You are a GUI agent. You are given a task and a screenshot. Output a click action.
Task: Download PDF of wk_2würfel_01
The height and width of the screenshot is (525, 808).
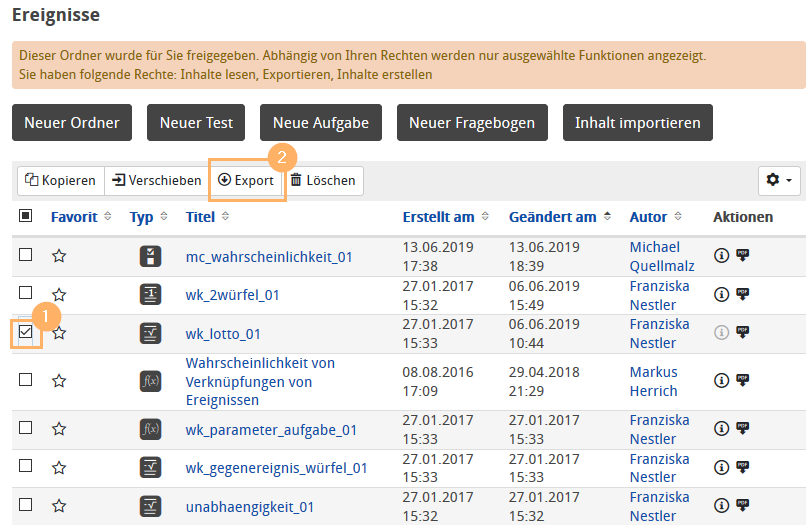(742, 295)
